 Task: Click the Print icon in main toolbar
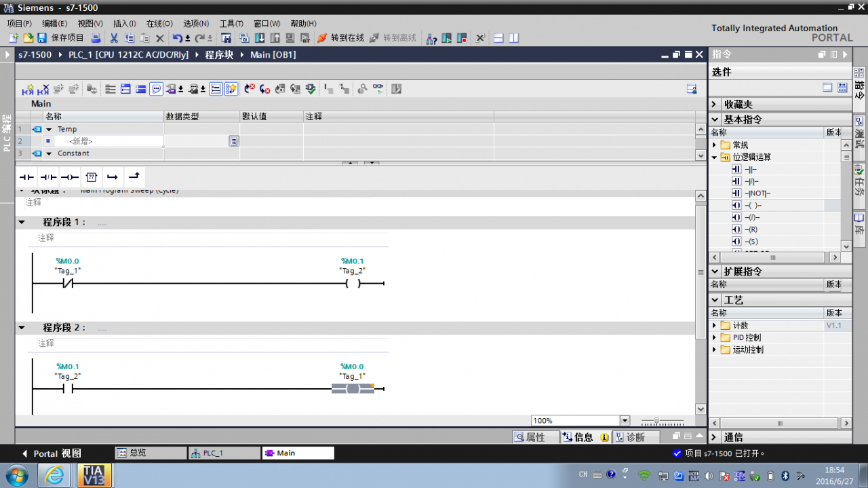pos(96,38)
